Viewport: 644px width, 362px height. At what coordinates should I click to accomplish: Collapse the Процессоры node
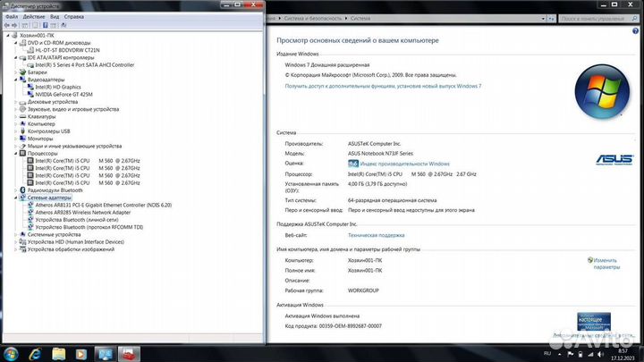(15, 154)
